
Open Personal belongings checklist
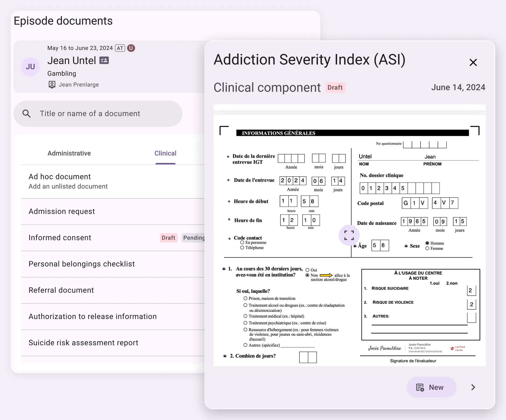pyautogui.click(x=113, y=264)
